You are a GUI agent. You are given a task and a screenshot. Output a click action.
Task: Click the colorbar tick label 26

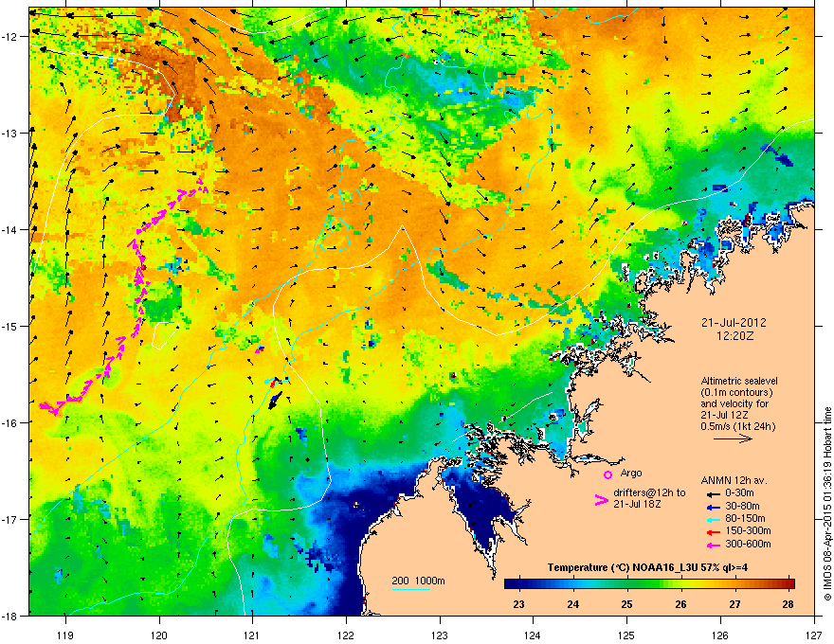680,604
